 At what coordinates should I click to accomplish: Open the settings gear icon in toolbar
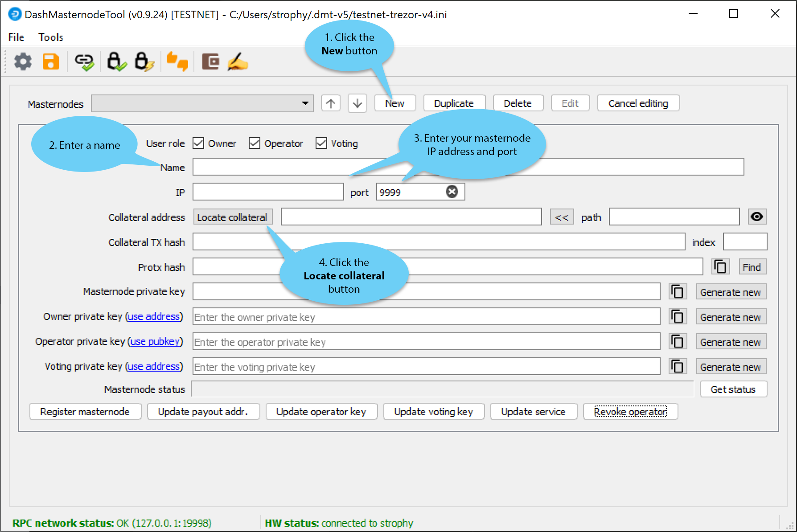23,61
